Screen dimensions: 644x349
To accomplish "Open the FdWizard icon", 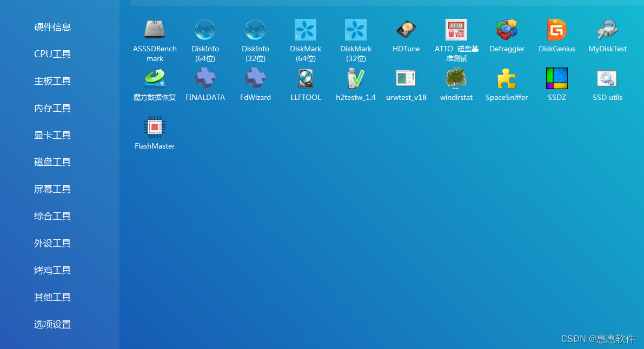I will coord(255,78).
